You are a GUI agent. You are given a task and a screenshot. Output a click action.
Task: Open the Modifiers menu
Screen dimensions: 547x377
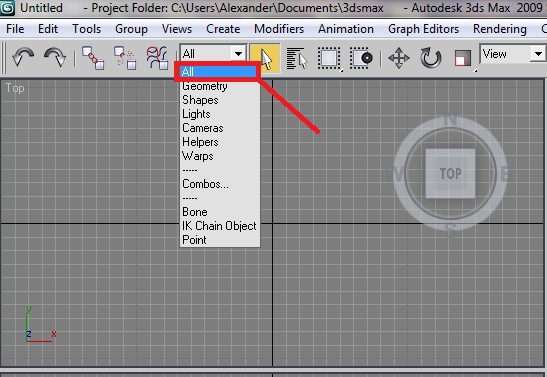point(279,29)
